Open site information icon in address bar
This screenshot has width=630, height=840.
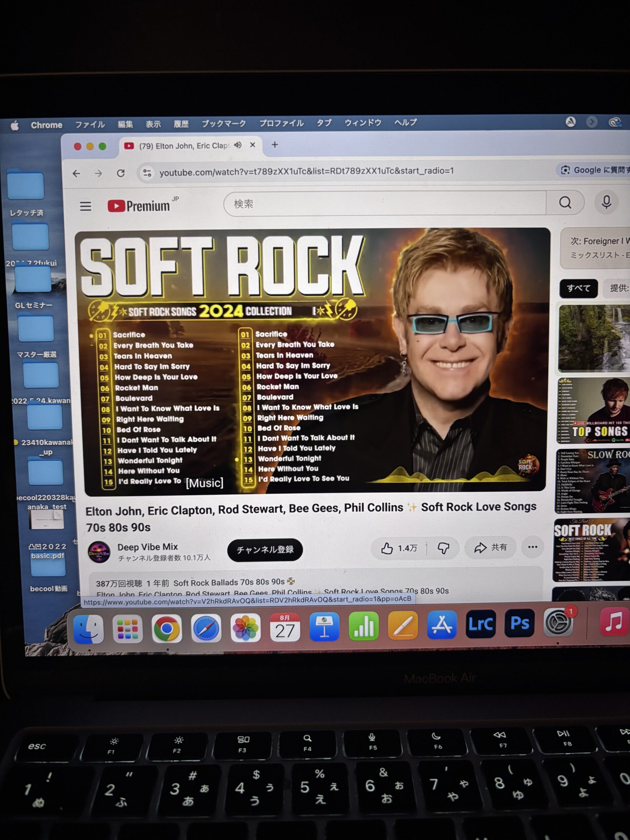click(x=147, y=173)
